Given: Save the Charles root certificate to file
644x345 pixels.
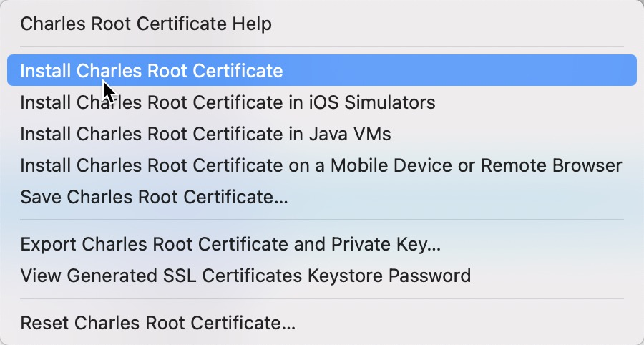Looking at the screenshot, I should click(154, 197).
